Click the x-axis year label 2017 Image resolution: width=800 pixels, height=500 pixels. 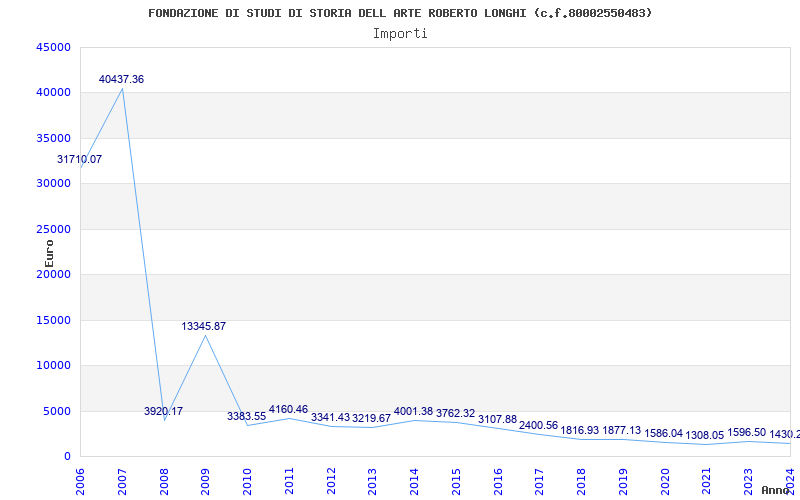(x=539, y=482)
